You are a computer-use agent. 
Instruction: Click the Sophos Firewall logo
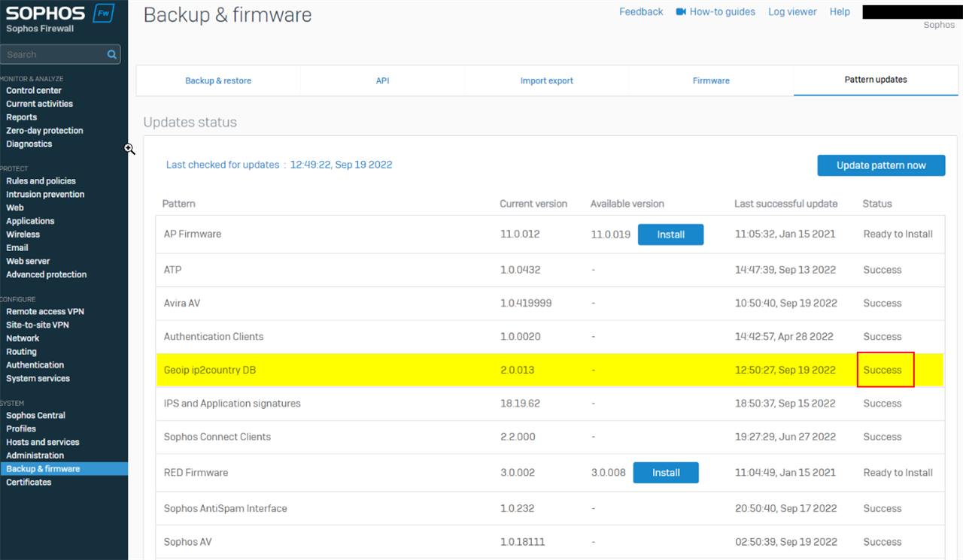pos(59,19)
